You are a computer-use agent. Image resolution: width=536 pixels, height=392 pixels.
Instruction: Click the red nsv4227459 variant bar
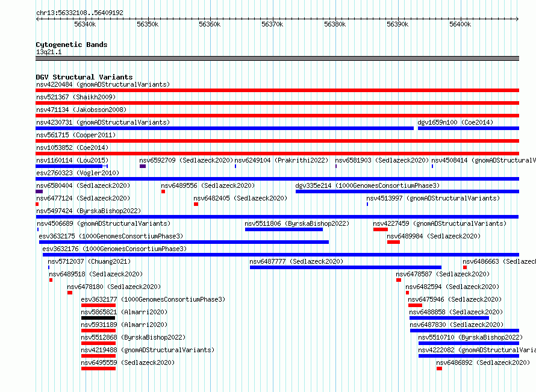(x=381, y=229)
